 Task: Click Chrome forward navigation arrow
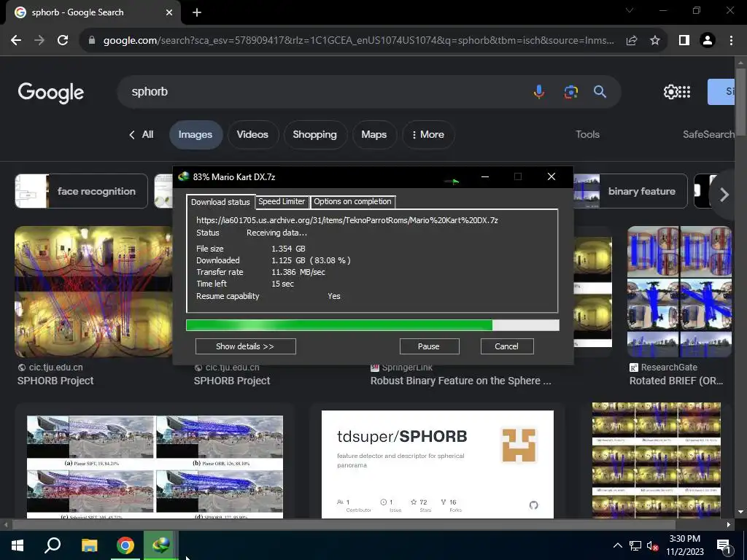click(x=39, y=41)
